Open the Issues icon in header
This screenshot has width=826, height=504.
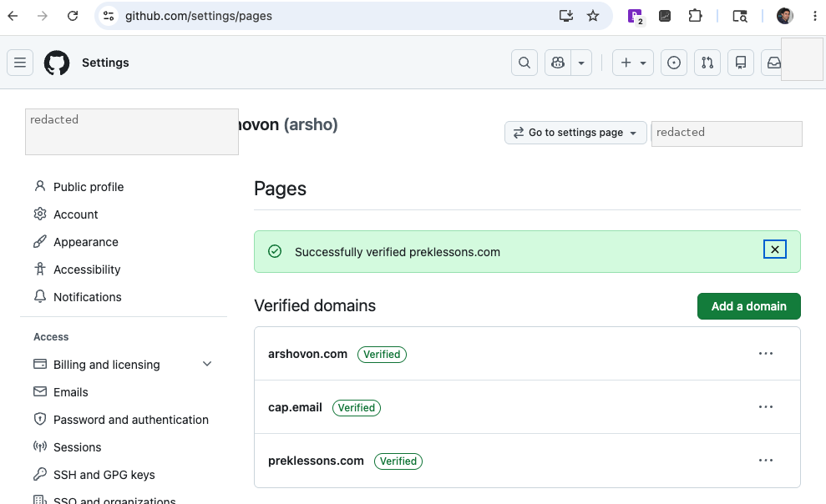[x=674, y=63]
